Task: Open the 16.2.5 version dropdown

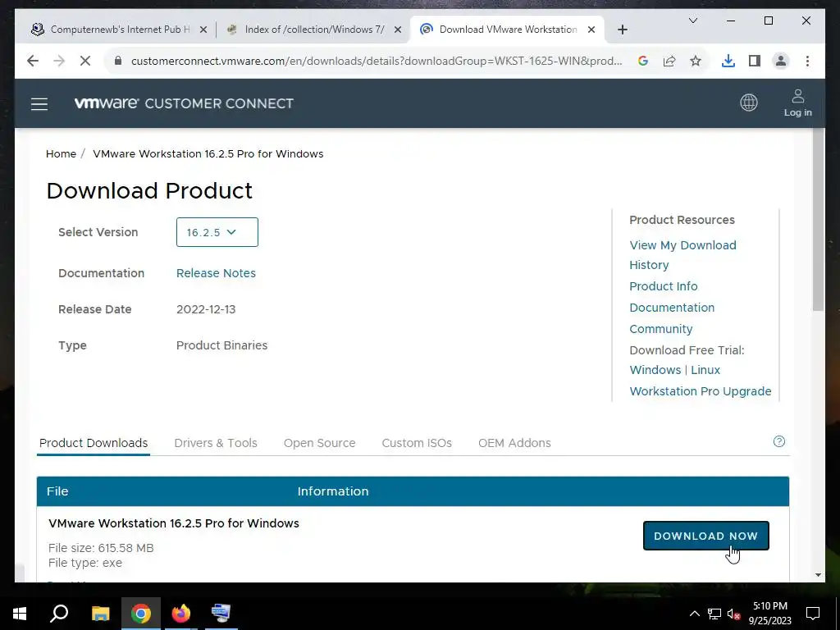Action: tap(217, 232)
